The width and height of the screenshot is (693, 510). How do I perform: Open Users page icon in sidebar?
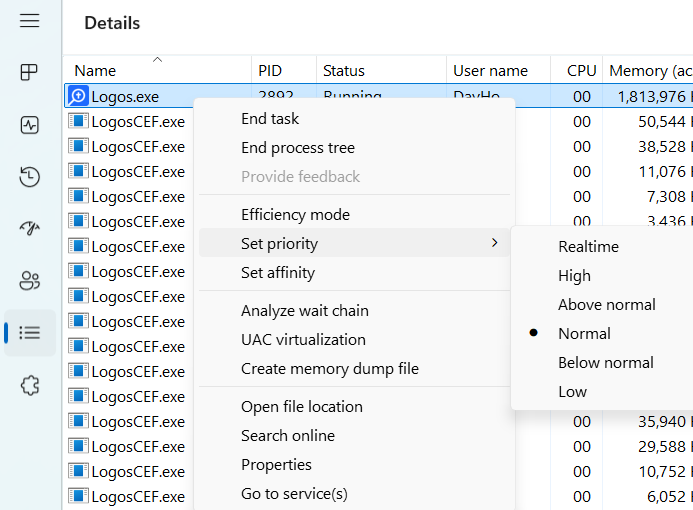30,281
